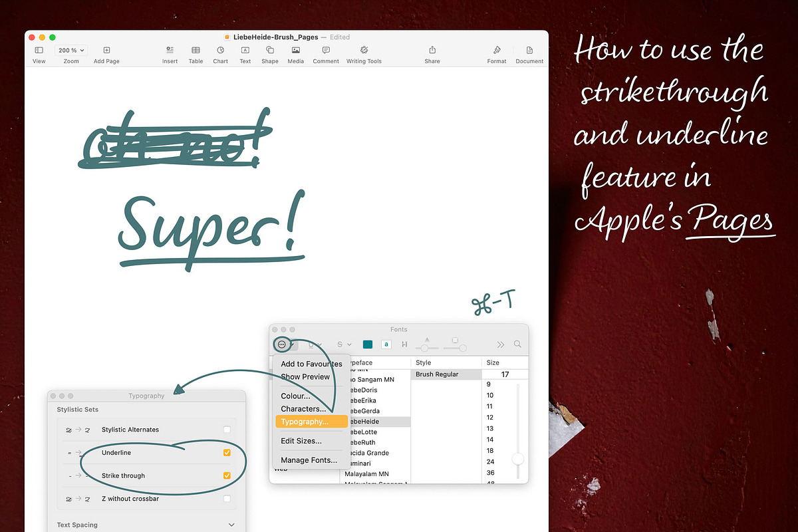Click the font size field showing 17
The height and width of the screenshot is (532, 798).
(505, 374)
